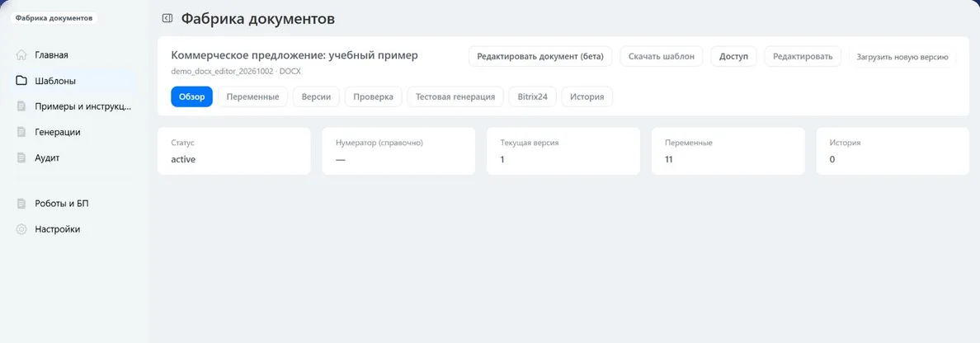Click the Фабрика документов logo badge in sidebar

click(54, 18)
